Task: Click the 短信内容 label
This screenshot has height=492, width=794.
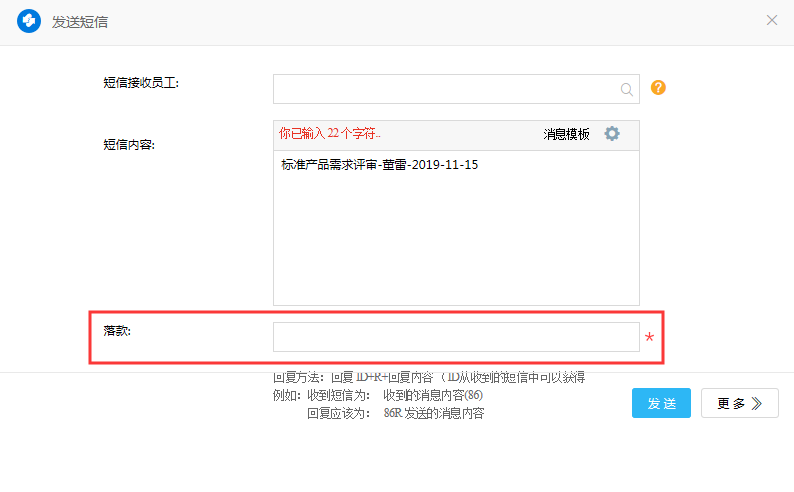Action: [129, 144]
